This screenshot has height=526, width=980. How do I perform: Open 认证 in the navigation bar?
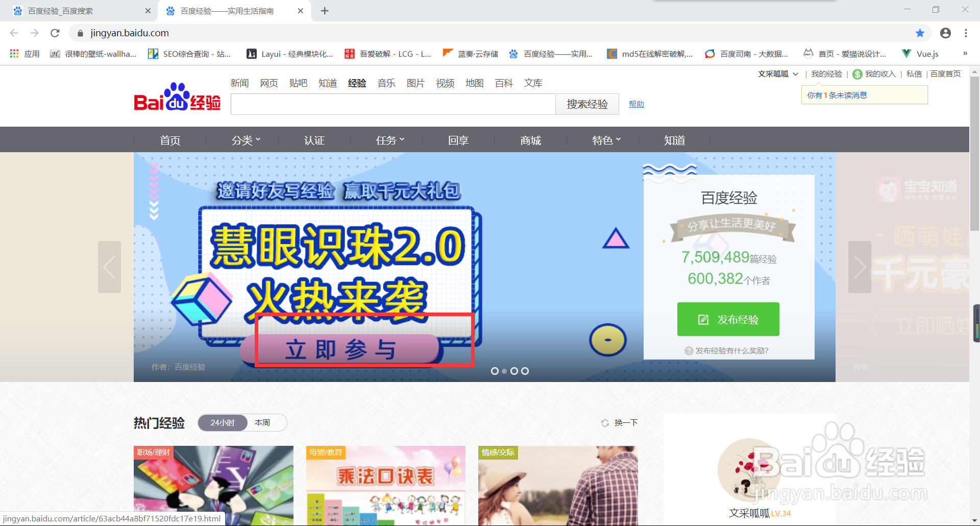314,140
